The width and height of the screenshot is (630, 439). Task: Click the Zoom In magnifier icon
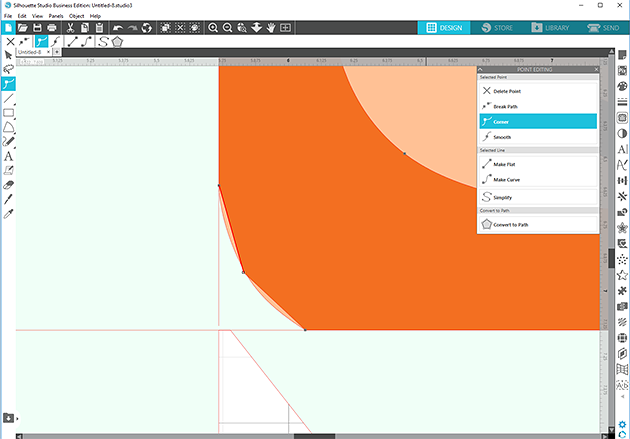coord(213,28)
